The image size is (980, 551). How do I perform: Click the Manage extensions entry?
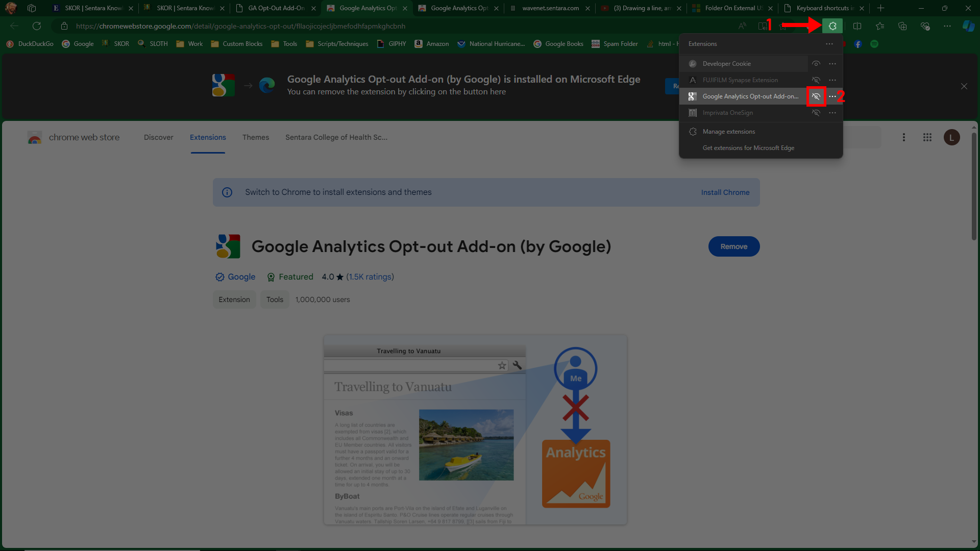click(761, 132)
